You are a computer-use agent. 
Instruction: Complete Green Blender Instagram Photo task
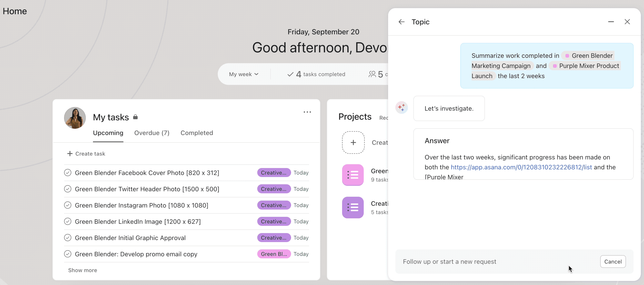(x=67, y=205)
